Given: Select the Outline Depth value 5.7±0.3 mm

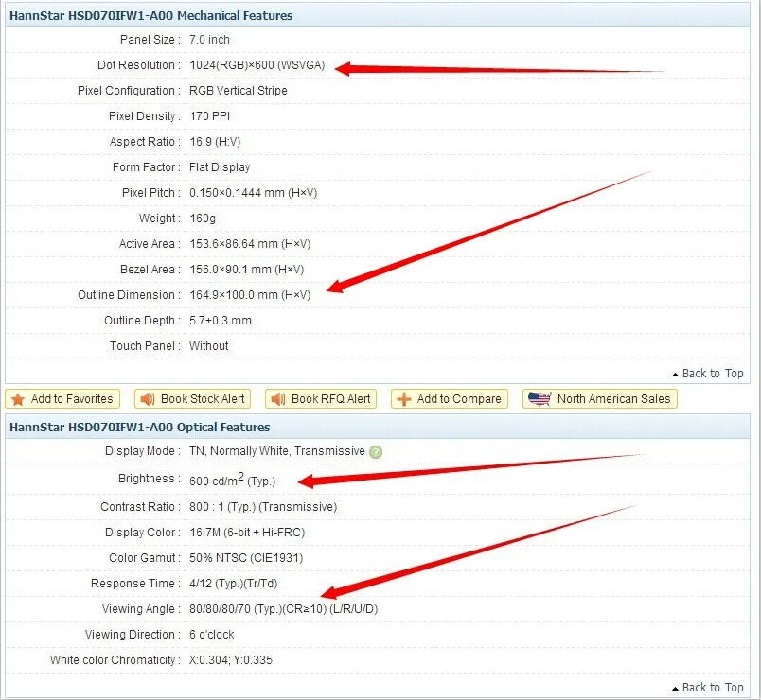Looking at the screenshot, I should [x=221, y=321].
